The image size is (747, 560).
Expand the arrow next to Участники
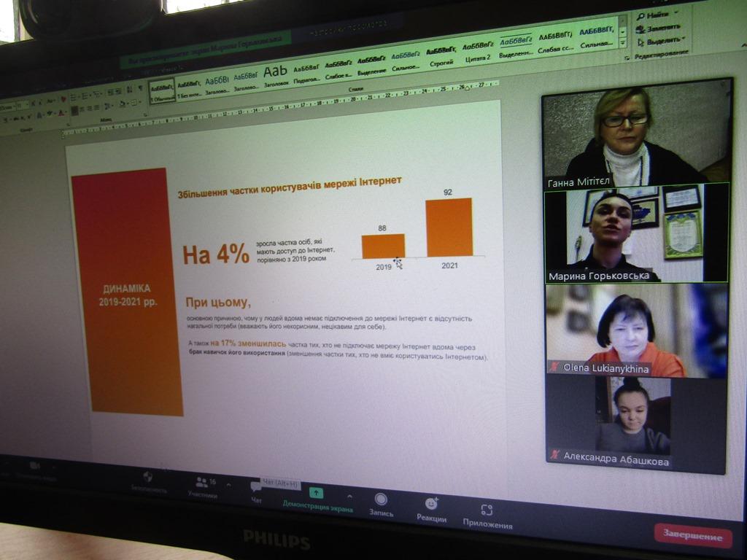(x=228, y=485)
